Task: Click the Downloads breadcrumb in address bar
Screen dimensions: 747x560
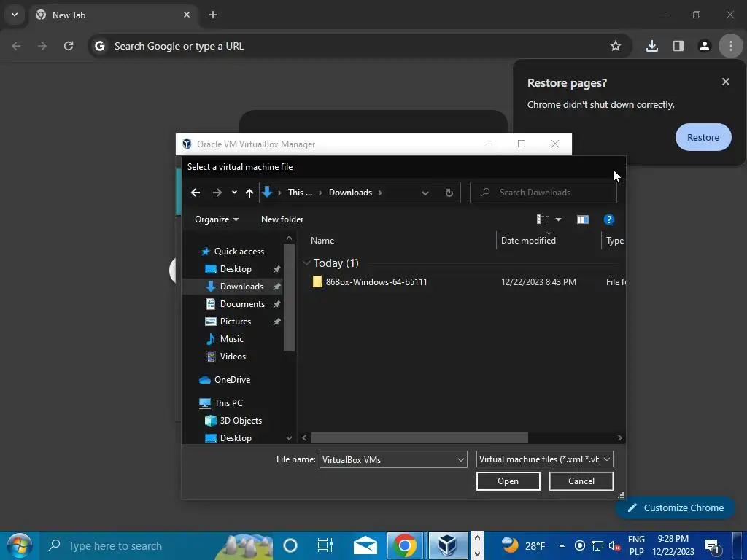Action: coord(350,192)
